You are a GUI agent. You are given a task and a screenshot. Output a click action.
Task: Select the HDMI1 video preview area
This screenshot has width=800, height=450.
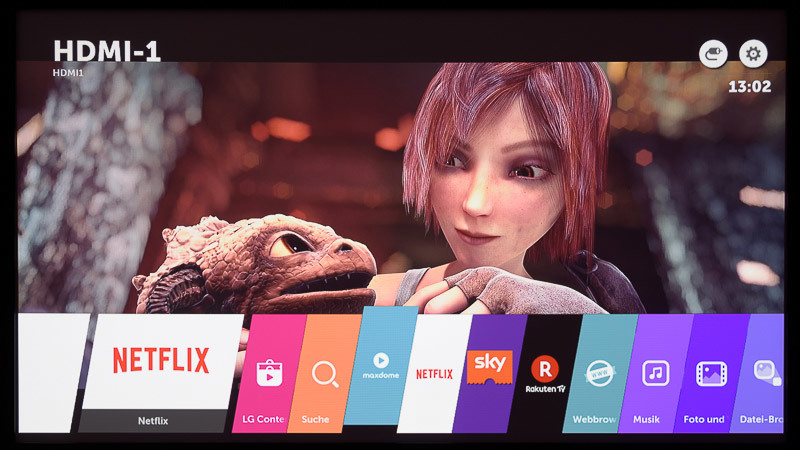pos(401,188)
